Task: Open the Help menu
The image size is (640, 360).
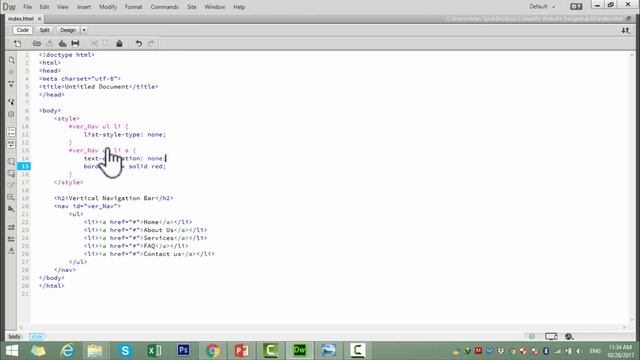Action: 239,7
